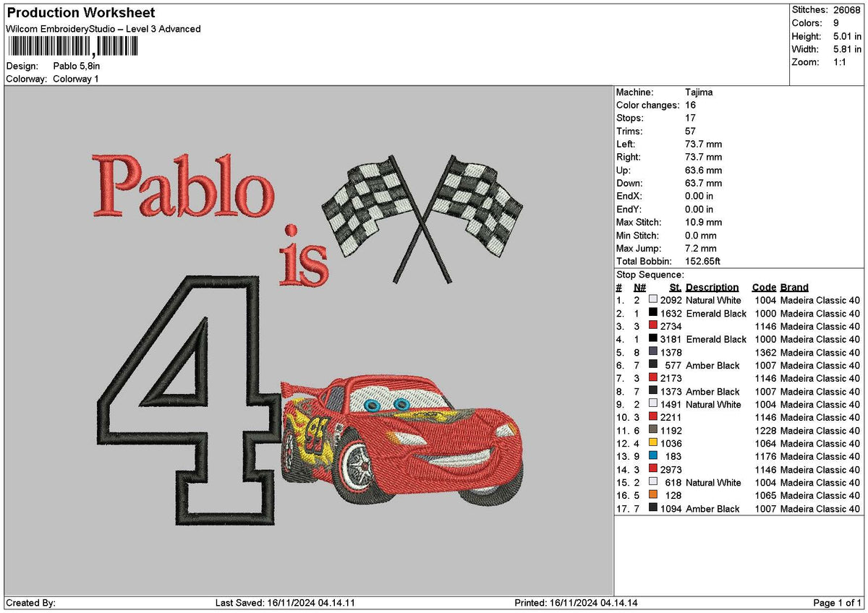Pick the black swatch in stop 2
This screenshot has height=613, width=868.
point(653,313)
